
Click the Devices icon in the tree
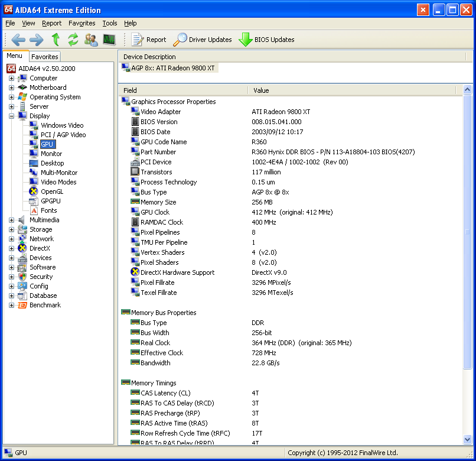22,258
